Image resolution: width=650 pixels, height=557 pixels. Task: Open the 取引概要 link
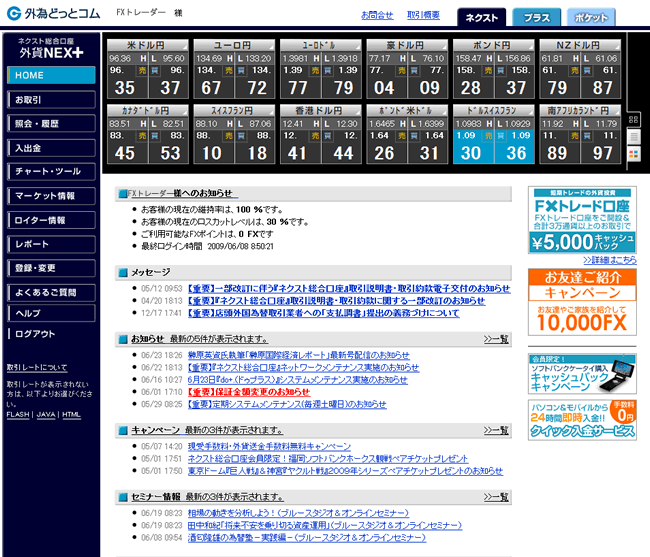click(x=423, y=15)
